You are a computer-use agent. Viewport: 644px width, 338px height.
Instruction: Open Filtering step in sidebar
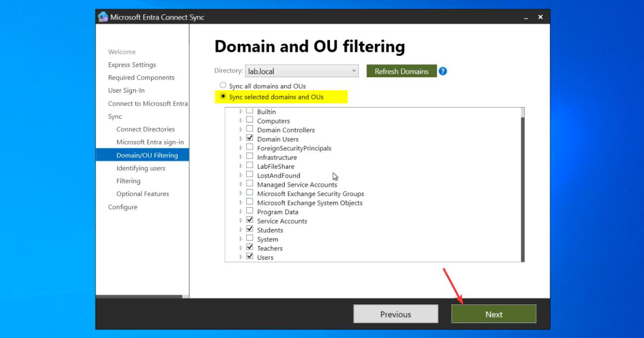(128, 181)
